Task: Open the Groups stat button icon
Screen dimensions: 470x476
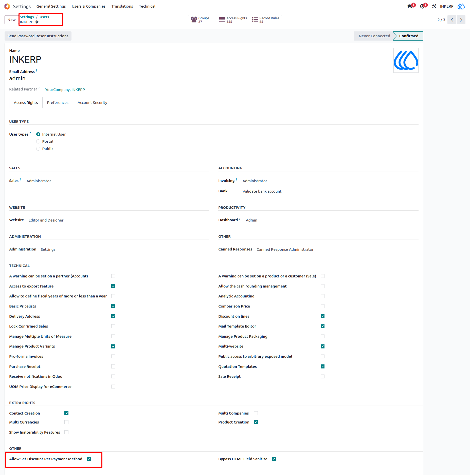Action: click(194, 20)
